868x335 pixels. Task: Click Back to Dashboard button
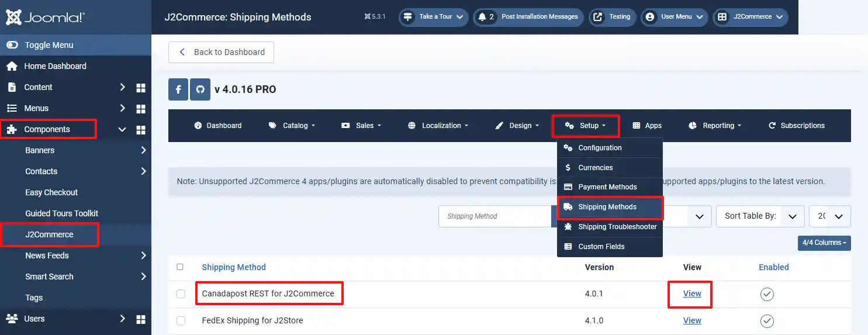point(221,52)
